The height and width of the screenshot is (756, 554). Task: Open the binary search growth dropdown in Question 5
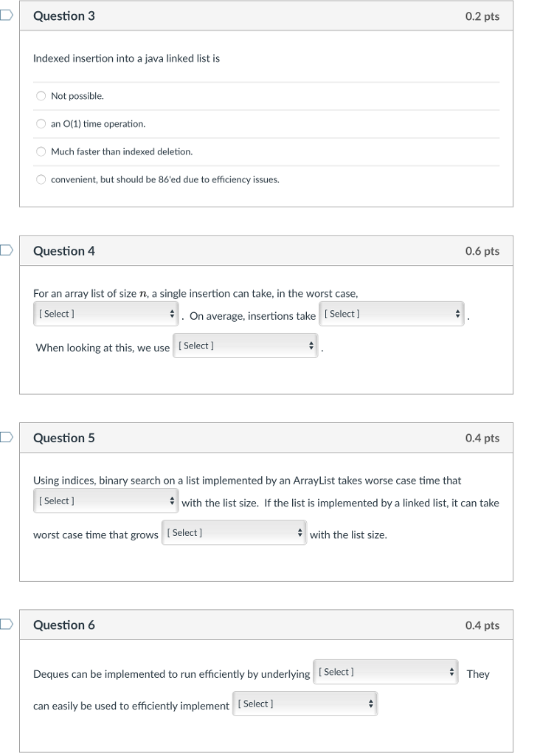coord(105,500)
